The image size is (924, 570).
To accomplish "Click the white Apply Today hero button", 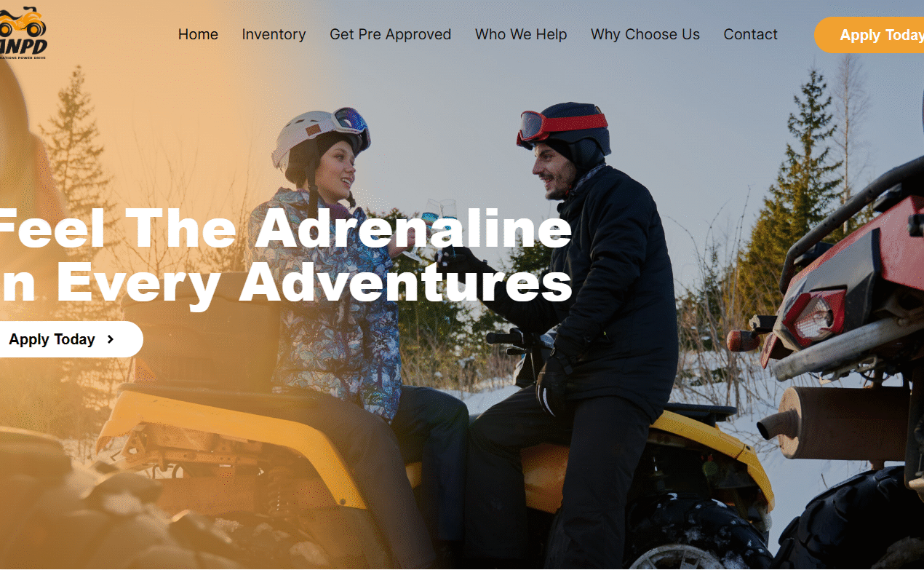I will coord(71,339).
